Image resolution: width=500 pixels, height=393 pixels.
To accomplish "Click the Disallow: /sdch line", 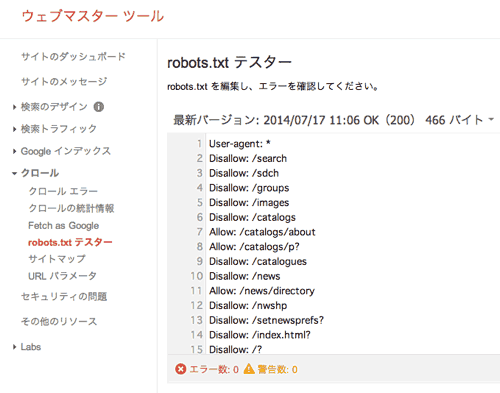I will tap(244, 173).
